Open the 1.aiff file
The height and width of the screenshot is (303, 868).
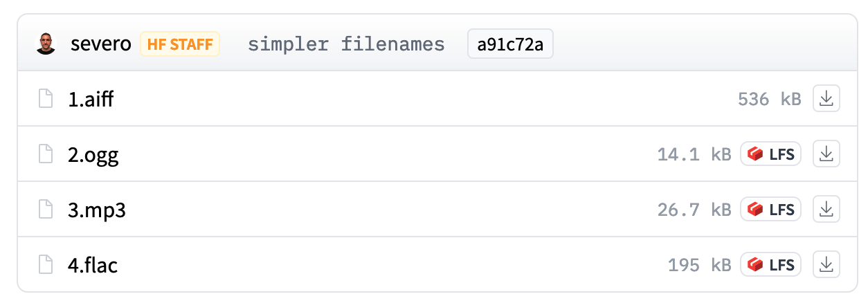[91, 99]
